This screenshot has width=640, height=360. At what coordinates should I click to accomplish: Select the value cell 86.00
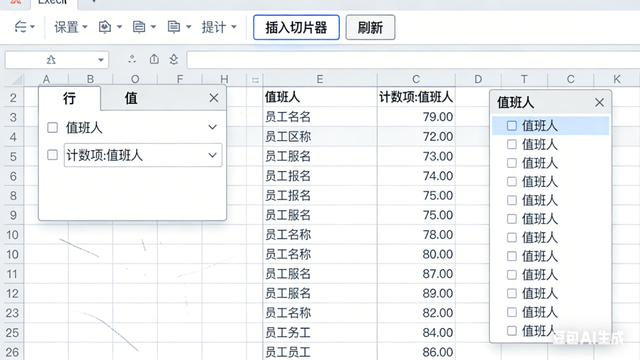[416, 352]
